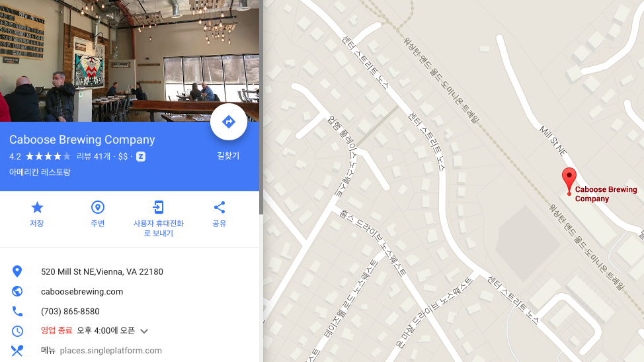Click the phone icon beside the number

point(17,312)
